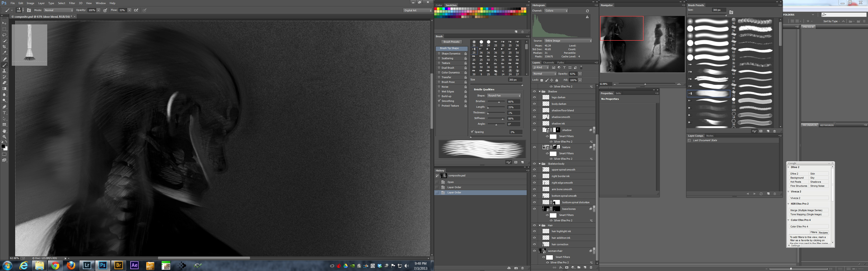
Task: Open the Filter menu
Action: tap(72, 3)
